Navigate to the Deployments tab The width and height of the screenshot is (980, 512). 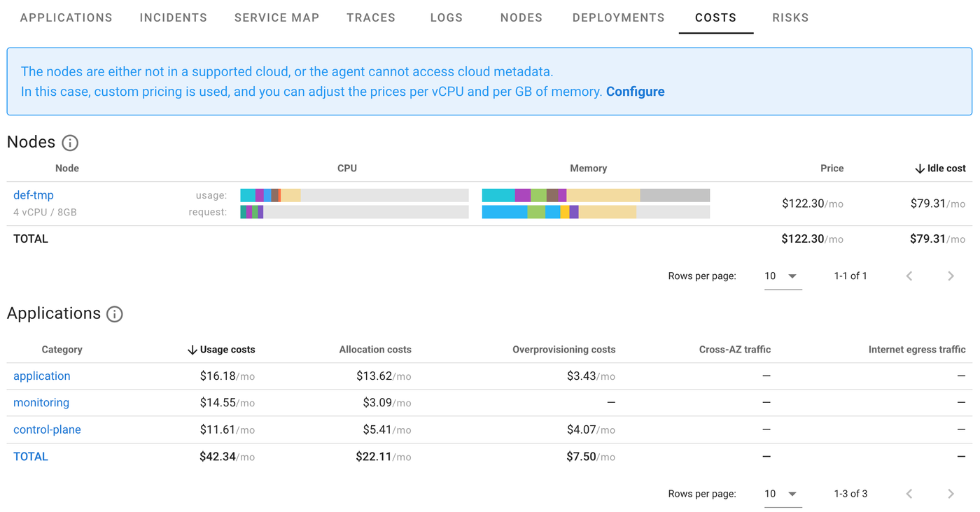click(x=618, y=17)
